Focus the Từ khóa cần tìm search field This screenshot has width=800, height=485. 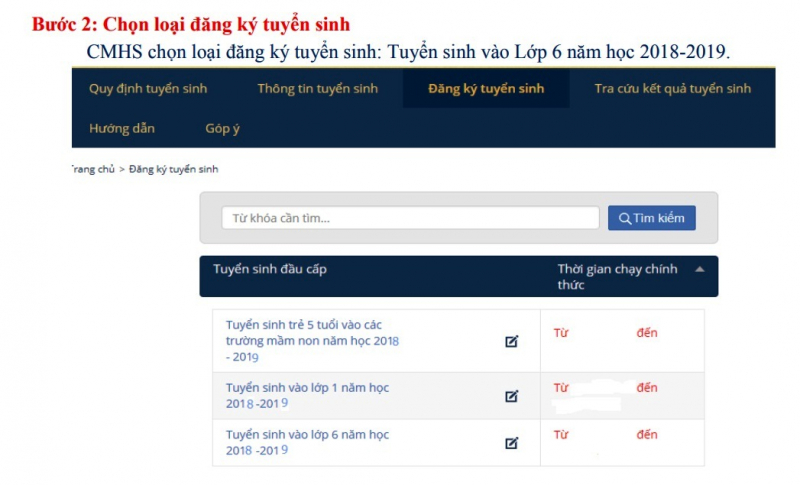pos(410,218)
